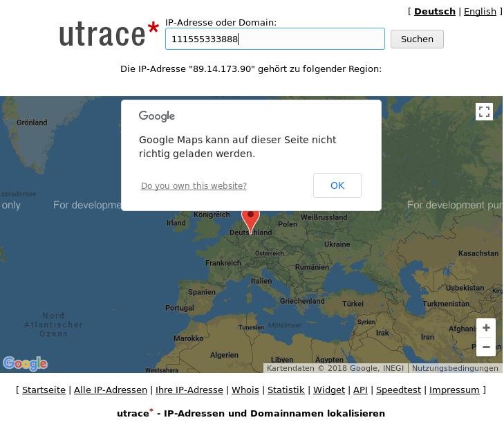The image size is (504, 429).
Task: Open Ihre IP-Adresse page
Action: (x=189, y=390)
